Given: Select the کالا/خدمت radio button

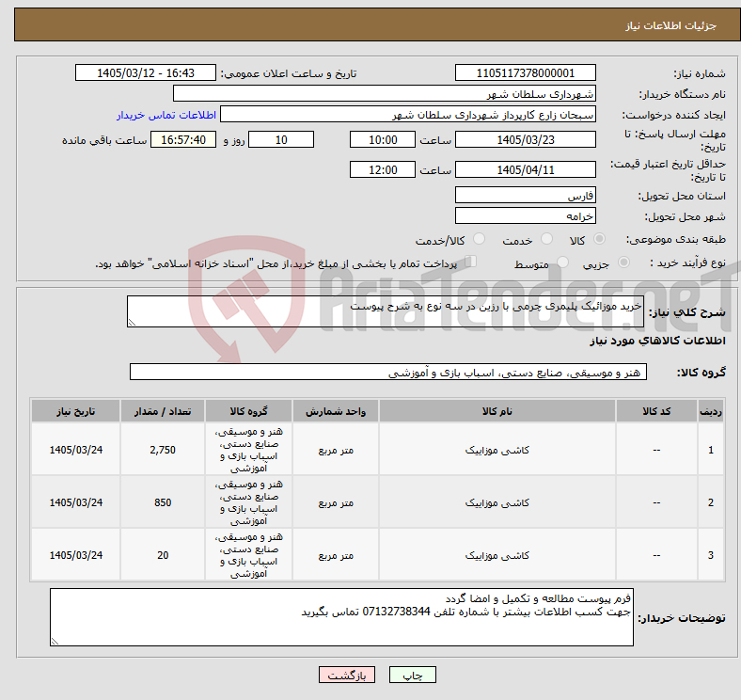Looking at the screenshot, I should click(x=480, y=239).
